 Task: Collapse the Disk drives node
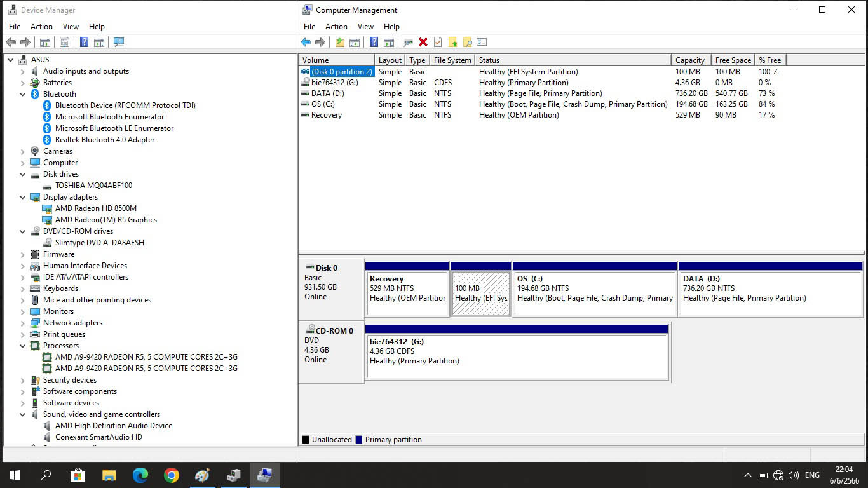(x=23, y=174)
